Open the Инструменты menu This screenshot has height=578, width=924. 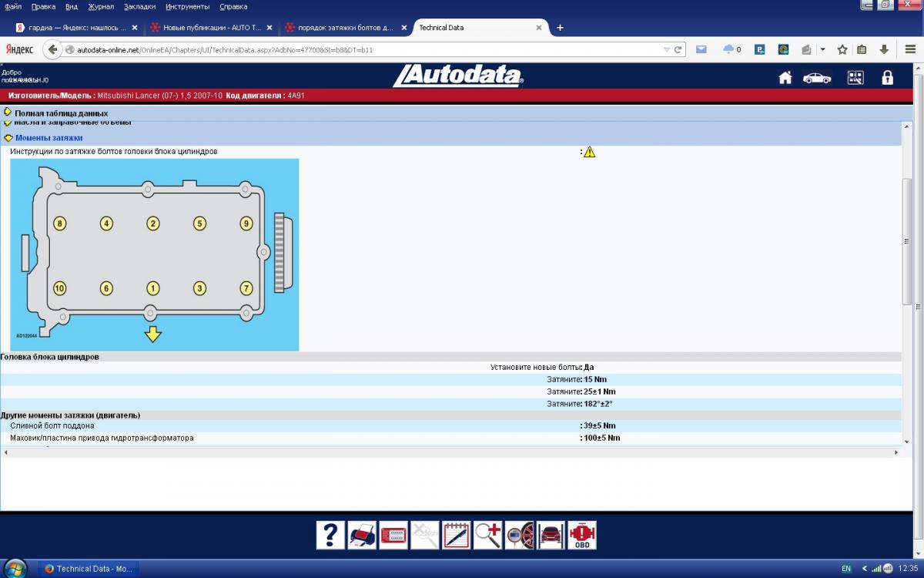[x=188, y=6]
